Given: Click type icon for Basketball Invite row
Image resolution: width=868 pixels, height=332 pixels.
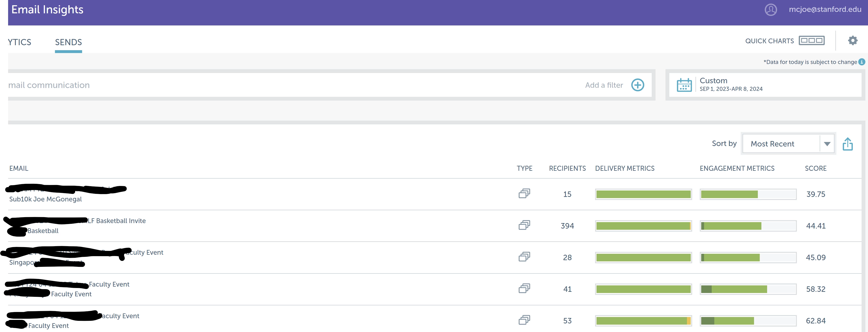Looking at the screenshot, I should point(524,225).
